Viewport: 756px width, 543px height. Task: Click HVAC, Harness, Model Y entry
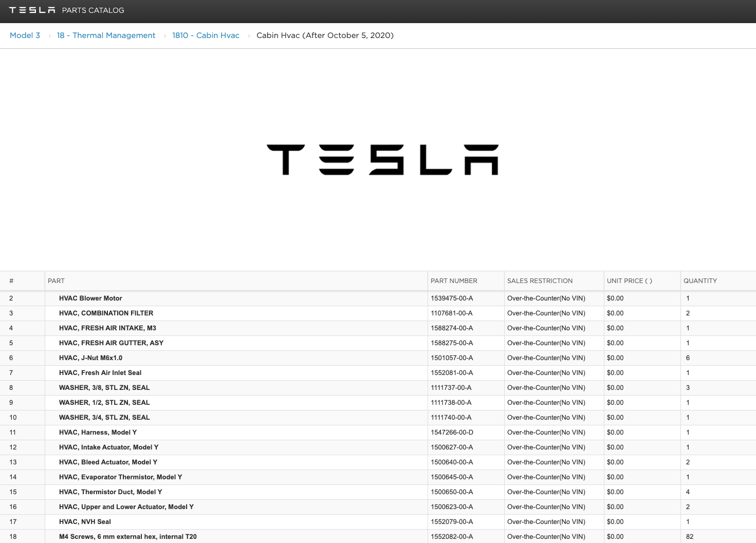click(98, 433)
